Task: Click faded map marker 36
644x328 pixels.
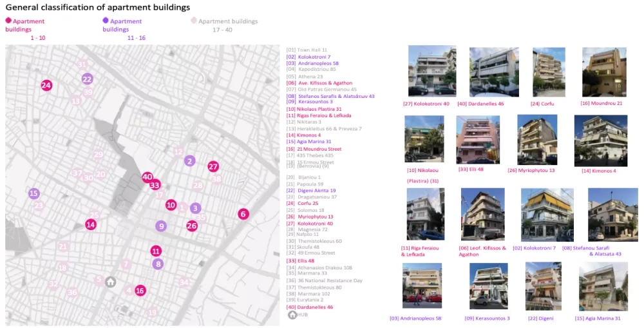Action: click(72, 293)
